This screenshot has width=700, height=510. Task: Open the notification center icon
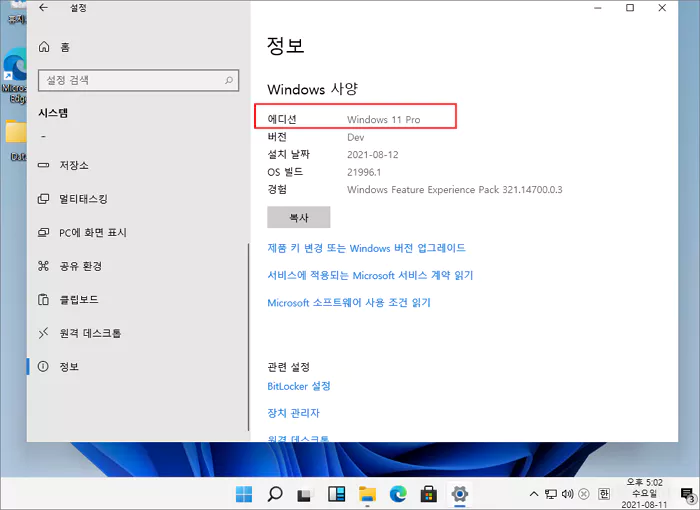coord(688,494)
